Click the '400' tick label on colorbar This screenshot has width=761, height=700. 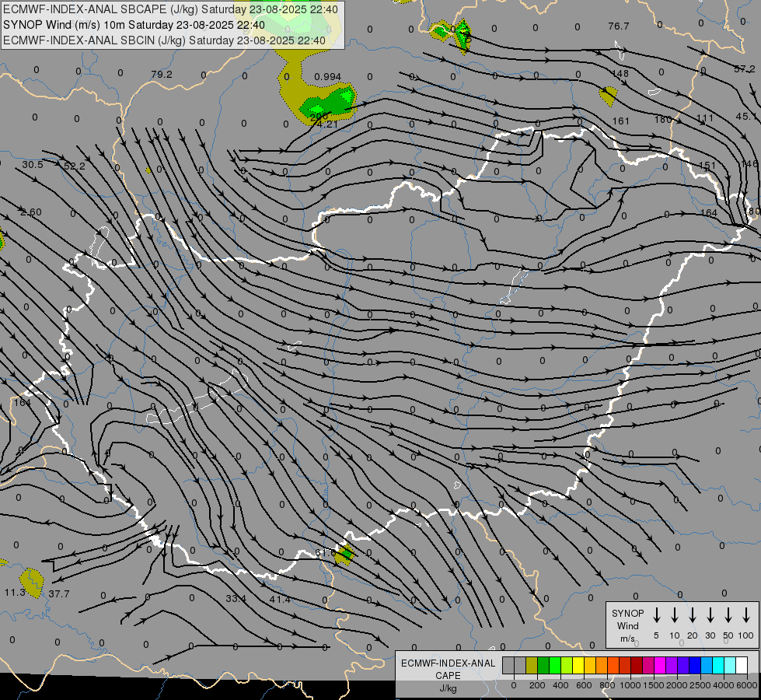(560, 685)
